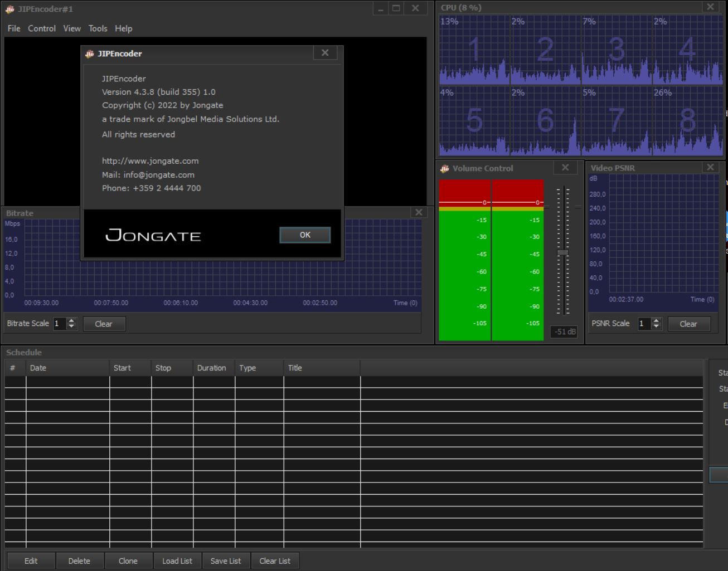This screenshot has height=571, width=728.
Task: Click the -51 dB volume value box
Action: tap(565, 331)
